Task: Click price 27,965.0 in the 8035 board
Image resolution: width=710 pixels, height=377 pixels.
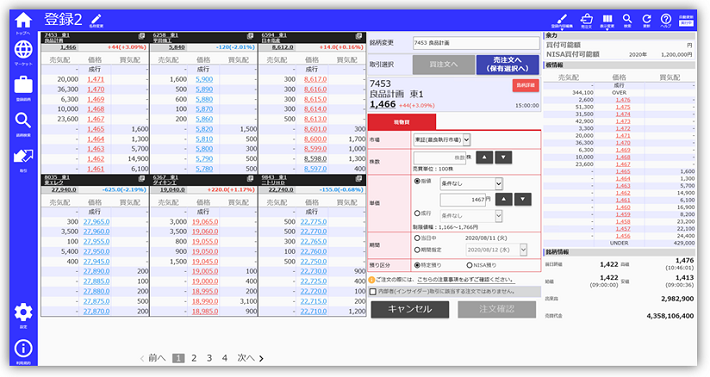Action: coord(96,222)
